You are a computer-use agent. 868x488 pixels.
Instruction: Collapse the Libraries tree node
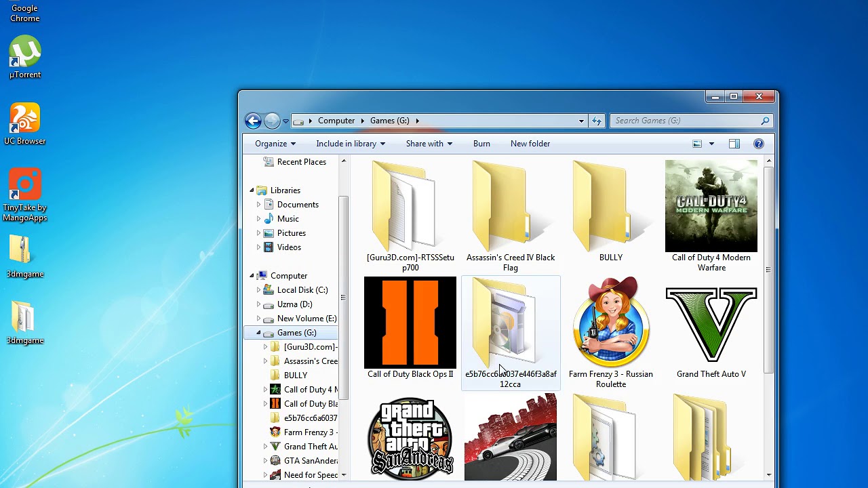tap(252, 190)
